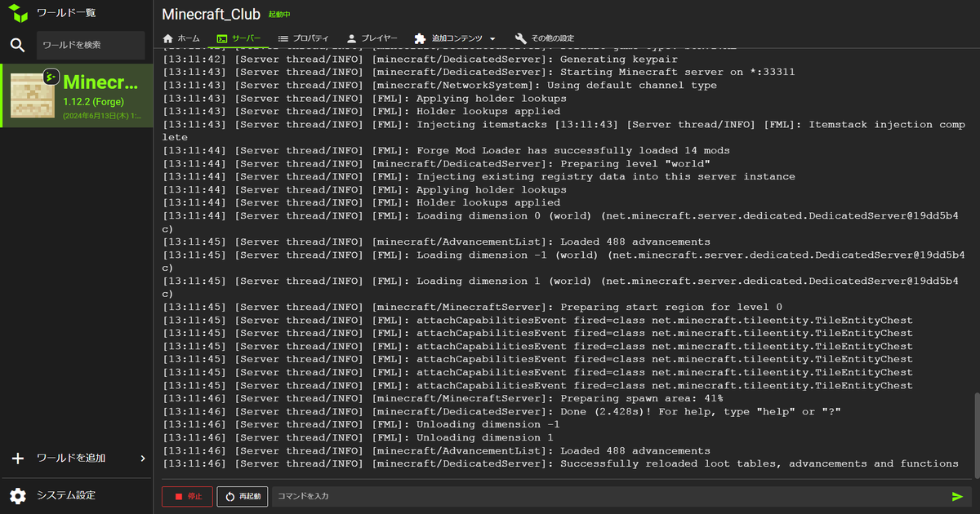
Task: Click the 'Unloading dimension 1' log line
Action: click(358, 437)
